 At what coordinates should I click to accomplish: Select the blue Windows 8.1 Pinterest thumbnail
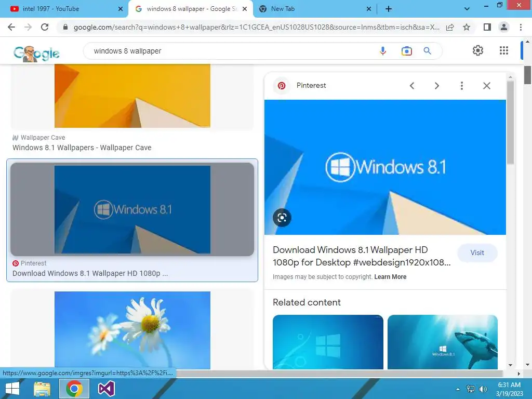[x=132, y=209]
